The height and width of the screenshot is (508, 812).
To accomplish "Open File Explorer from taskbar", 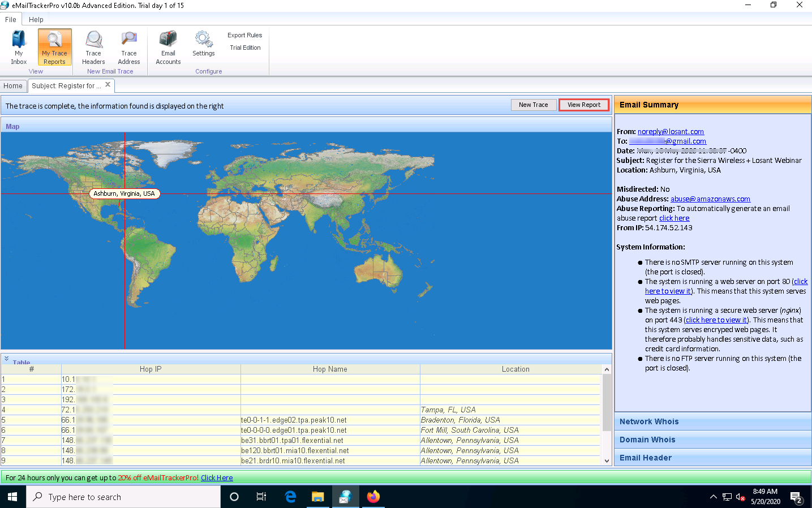I will coord(317,497).
